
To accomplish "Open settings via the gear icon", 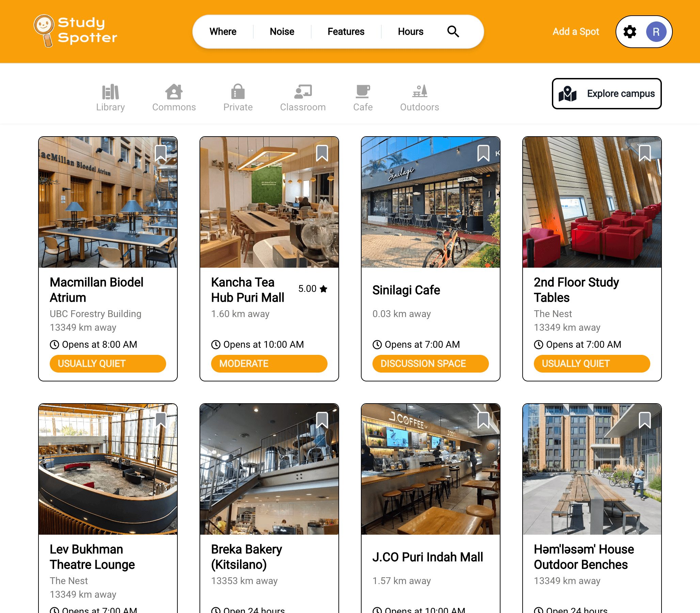I will (x=630, y=32).
